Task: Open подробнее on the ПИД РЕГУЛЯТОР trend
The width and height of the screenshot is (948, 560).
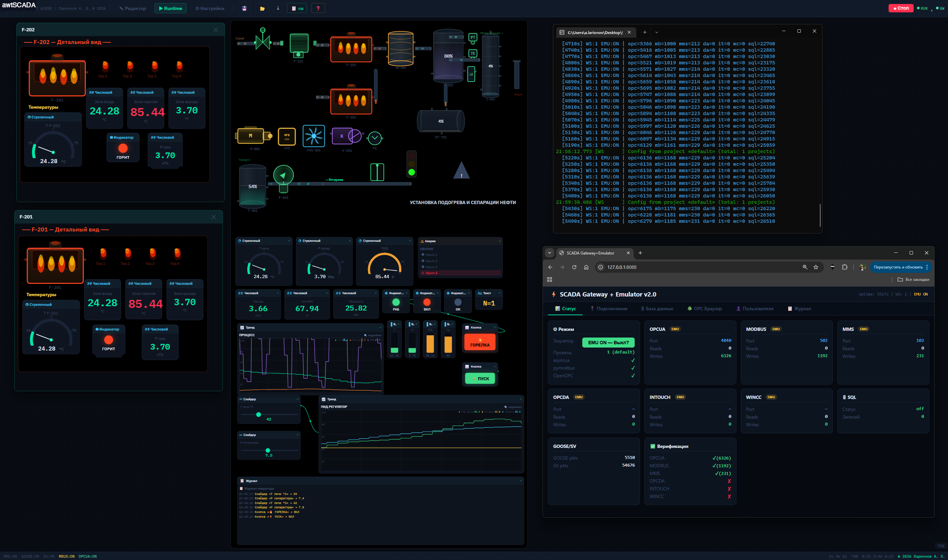Action: (513, 407)
